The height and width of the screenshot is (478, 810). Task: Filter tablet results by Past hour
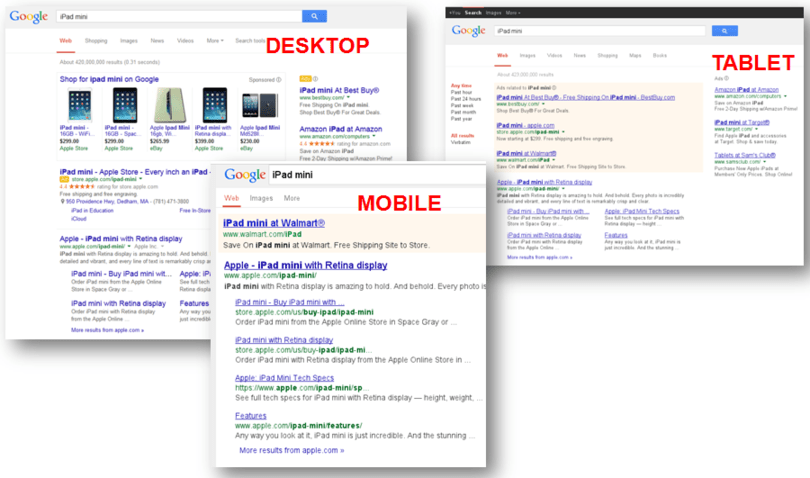coord(461,92)
